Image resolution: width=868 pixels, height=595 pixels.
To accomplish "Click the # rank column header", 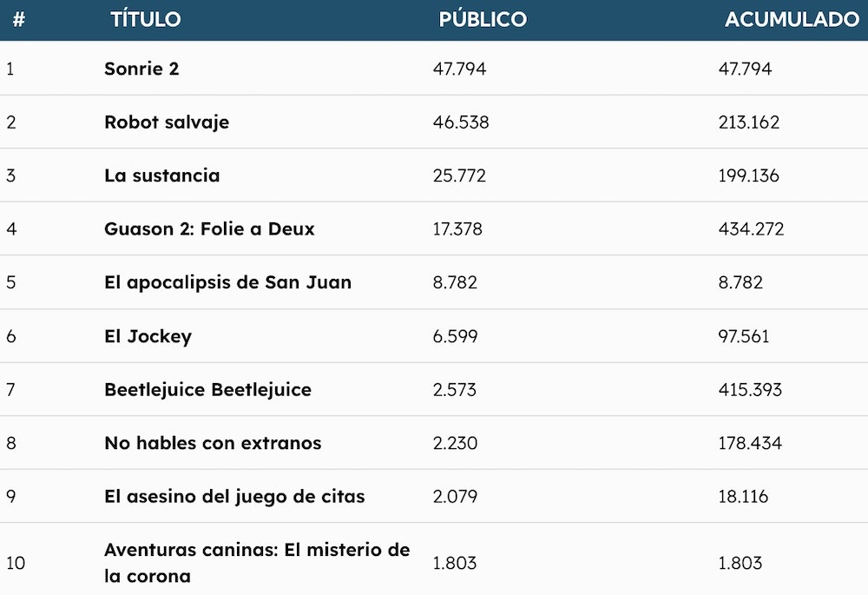I will tap(19, 20).
